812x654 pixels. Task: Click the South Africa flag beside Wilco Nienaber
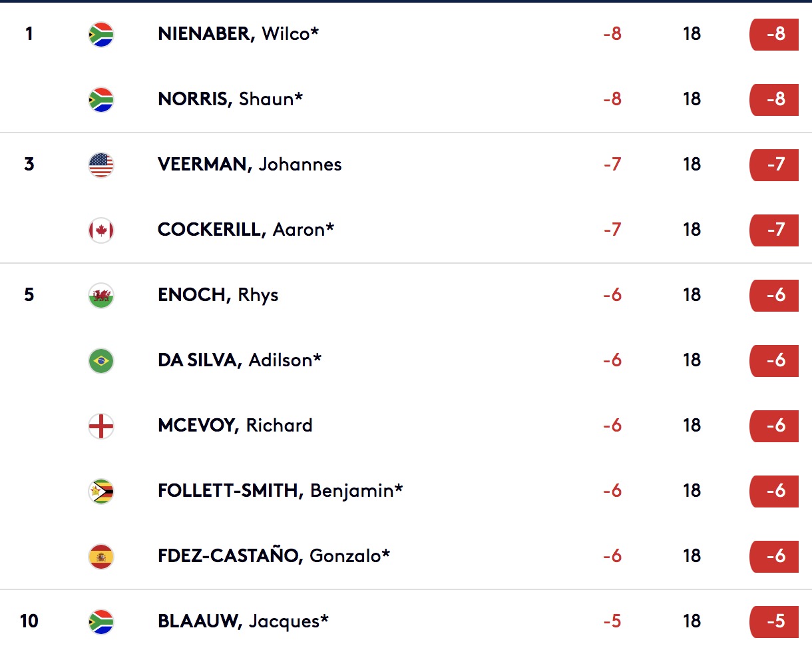pos(101,34)
